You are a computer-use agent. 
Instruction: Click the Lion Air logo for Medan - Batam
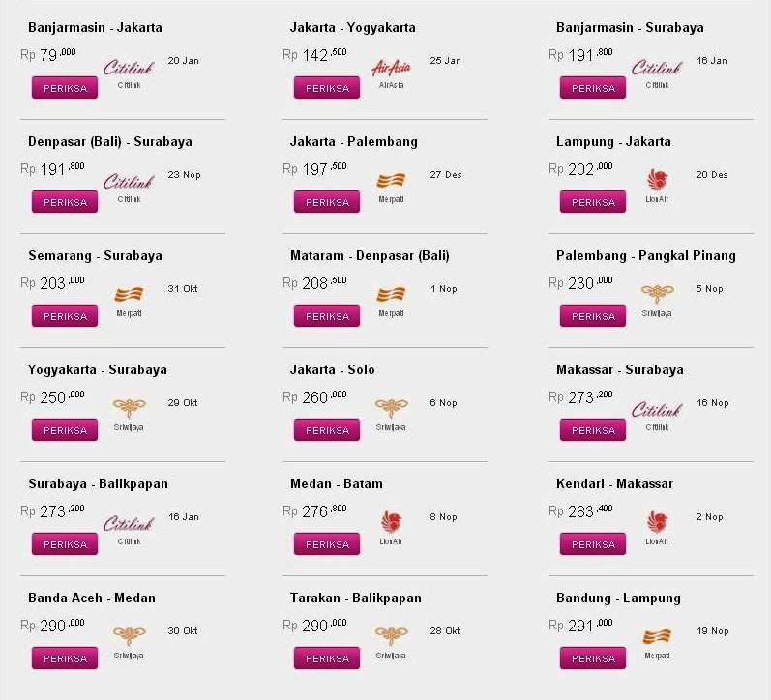391,521
